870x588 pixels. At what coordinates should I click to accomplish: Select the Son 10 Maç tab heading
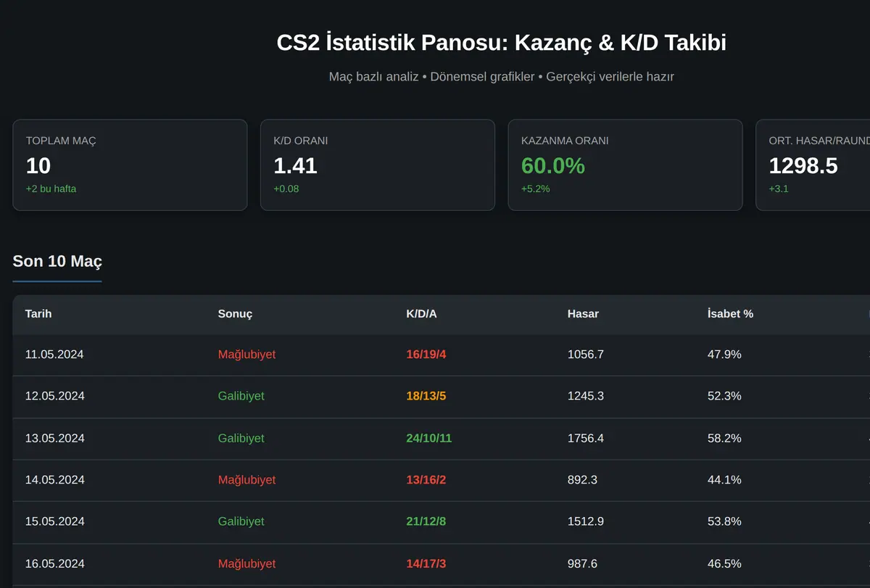pos(57,262)
